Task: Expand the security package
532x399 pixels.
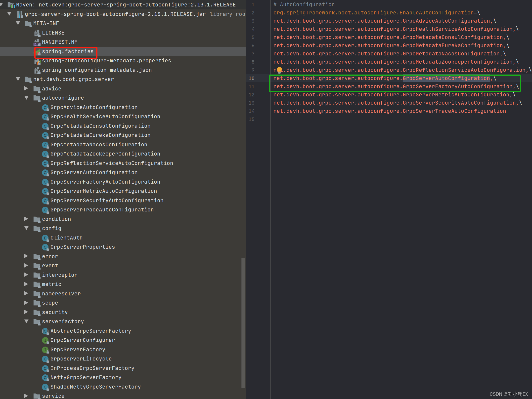Action: click(x=26, y=312)
